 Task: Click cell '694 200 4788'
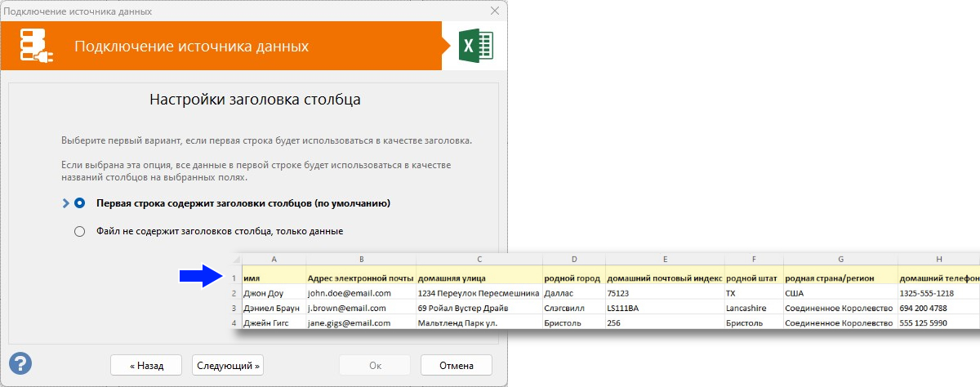[x=939, y=309]
